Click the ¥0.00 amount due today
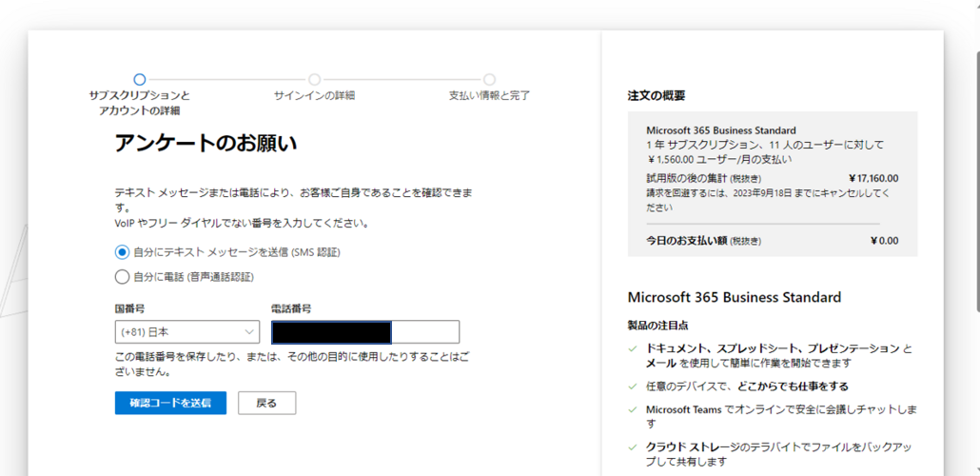Viewport: 980px width, 476px height. 884,240
